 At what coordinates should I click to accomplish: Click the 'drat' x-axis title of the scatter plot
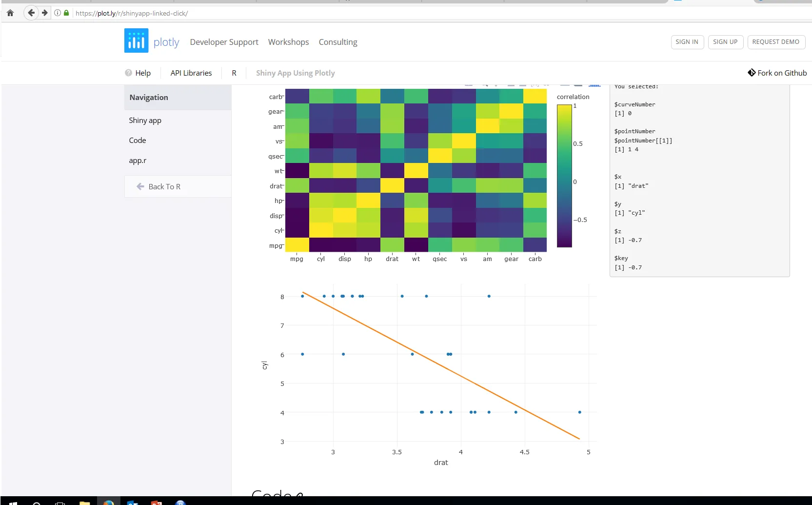point(441,463)
